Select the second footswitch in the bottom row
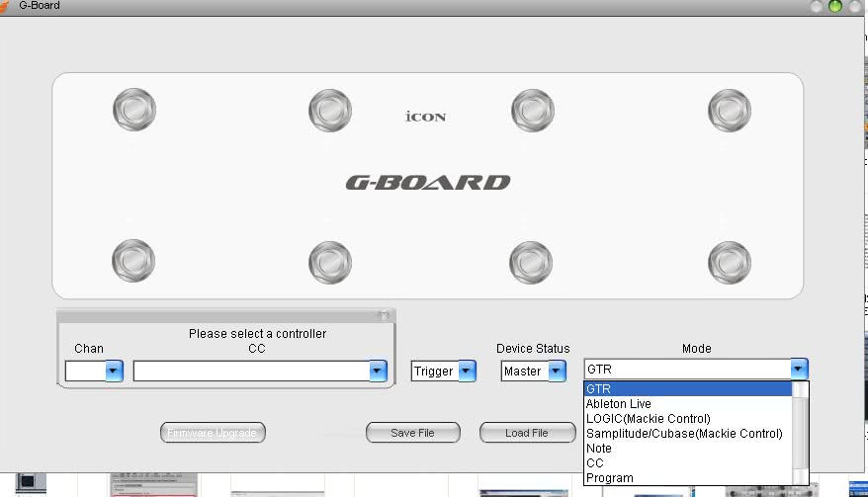The height and width of the screenshot is (497, 868). tap(330, 263)
